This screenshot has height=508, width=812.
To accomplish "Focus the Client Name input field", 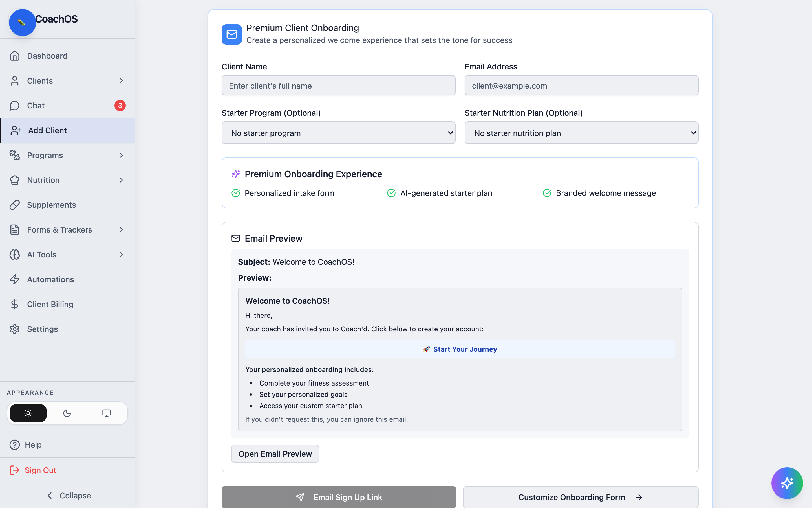I will point(338,85).
